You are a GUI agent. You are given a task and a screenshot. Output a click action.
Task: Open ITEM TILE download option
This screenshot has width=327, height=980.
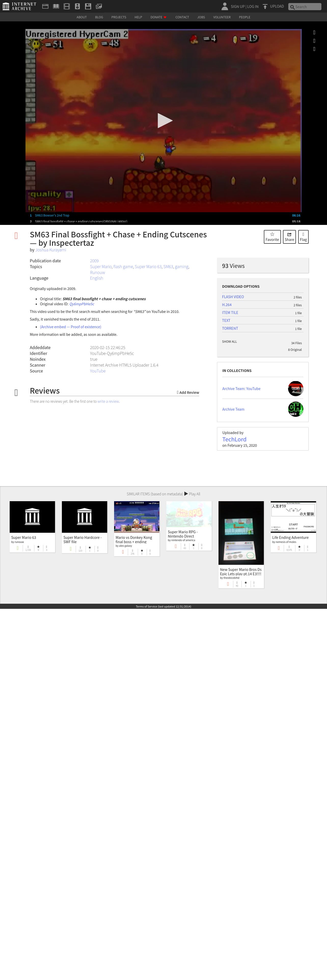point(230,313)
